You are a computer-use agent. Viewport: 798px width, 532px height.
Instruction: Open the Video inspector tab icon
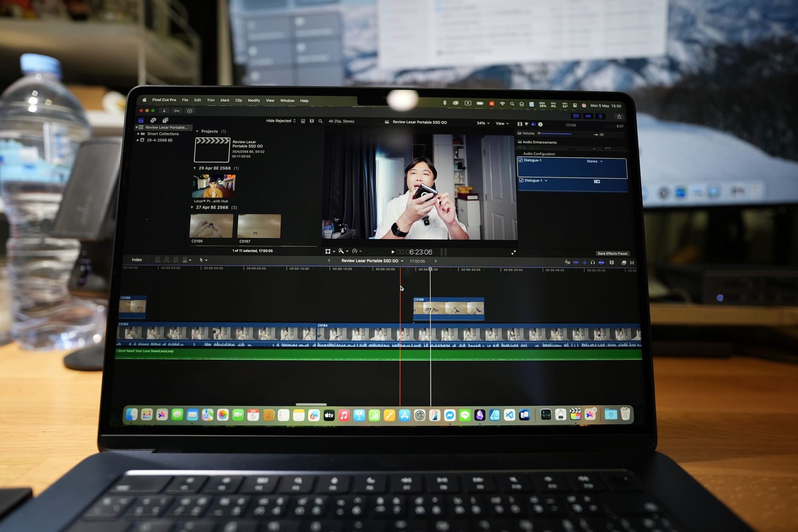[x=519, y=124]
